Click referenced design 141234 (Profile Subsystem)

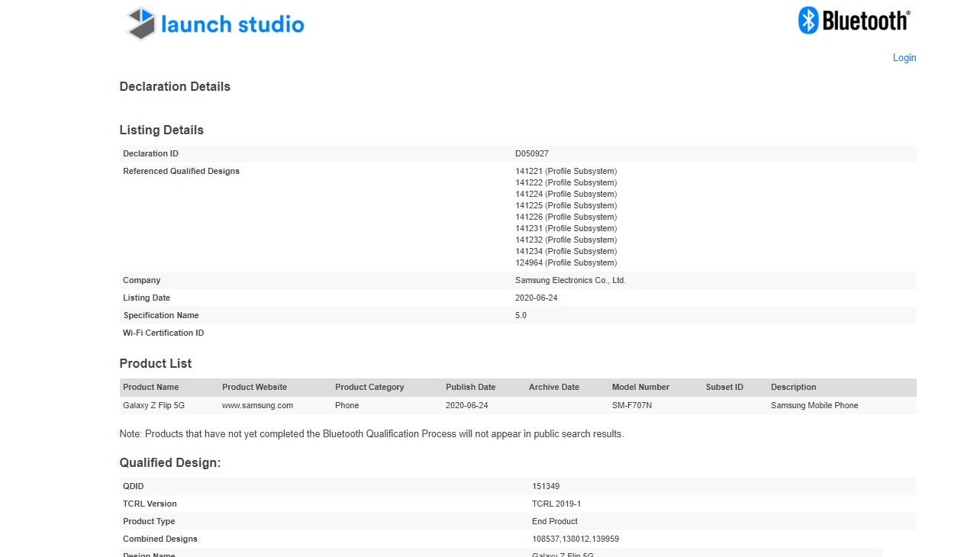[x=566, y=252]
